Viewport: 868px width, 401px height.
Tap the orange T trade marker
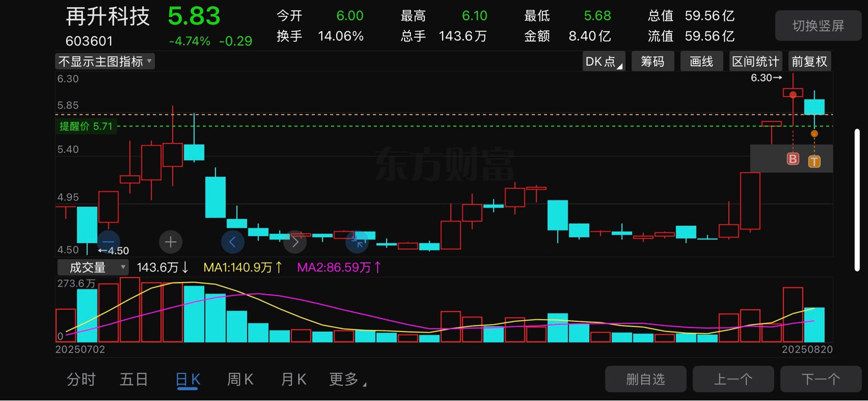(814, 161)
